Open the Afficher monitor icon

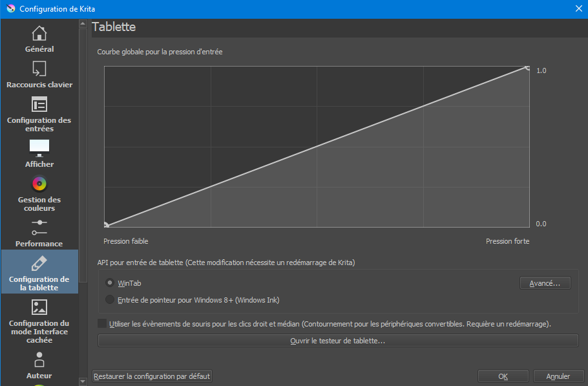pos(39,148)
